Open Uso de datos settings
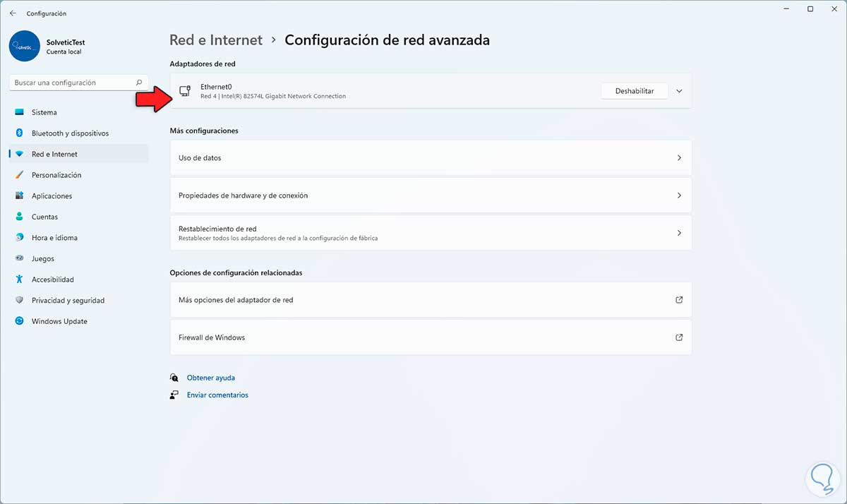Screen dimensions: 847x504 pyautogui.click(x=431, y=158)
